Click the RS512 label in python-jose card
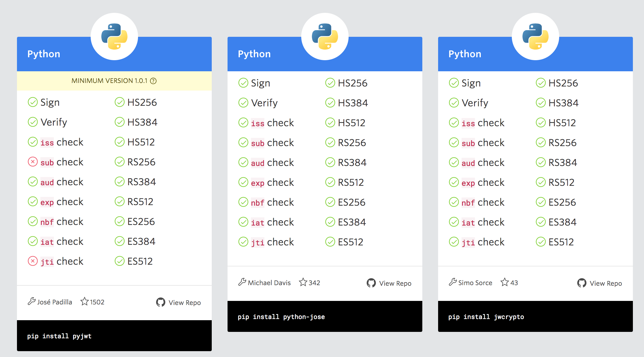 pyautogui.click(x=351, y=182)
